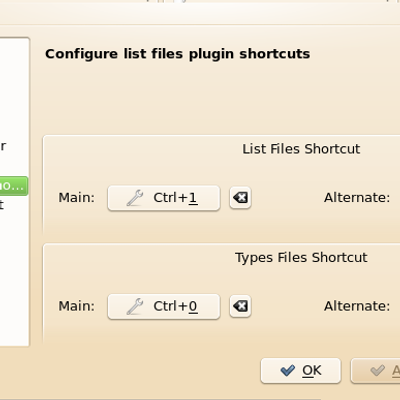Image resolution: width=400 pixels, height=400 pixels.
Task: Clear the Types Files main shortcut
Action: tap(240, 306)
